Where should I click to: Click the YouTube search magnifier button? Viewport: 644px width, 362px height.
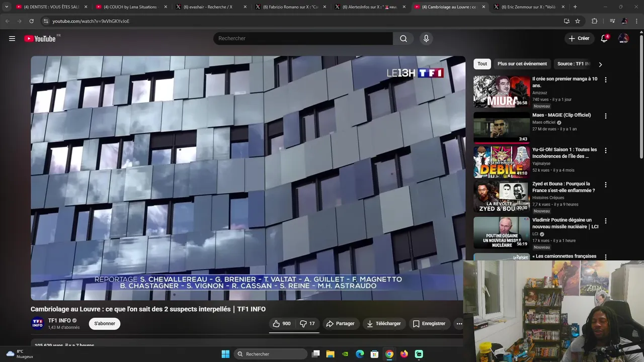(404, 39)
